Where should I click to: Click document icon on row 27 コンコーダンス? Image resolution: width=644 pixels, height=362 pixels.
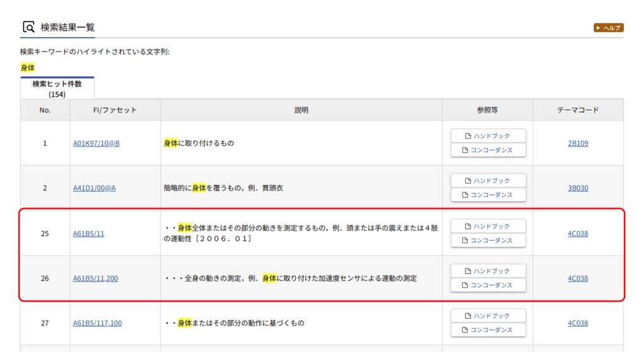point(465,330)
